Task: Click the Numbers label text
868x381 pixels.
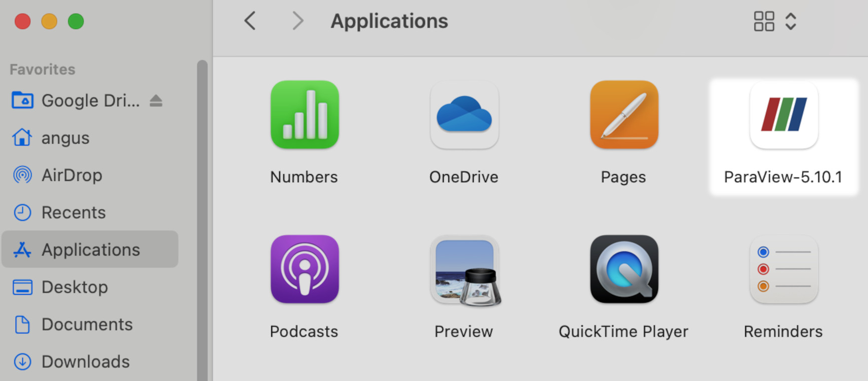Action: click(x=304, y=177)
